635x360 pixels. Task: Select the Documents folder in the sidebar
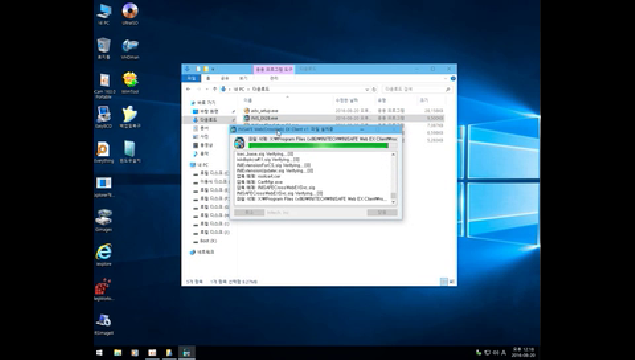pos(201,128)
